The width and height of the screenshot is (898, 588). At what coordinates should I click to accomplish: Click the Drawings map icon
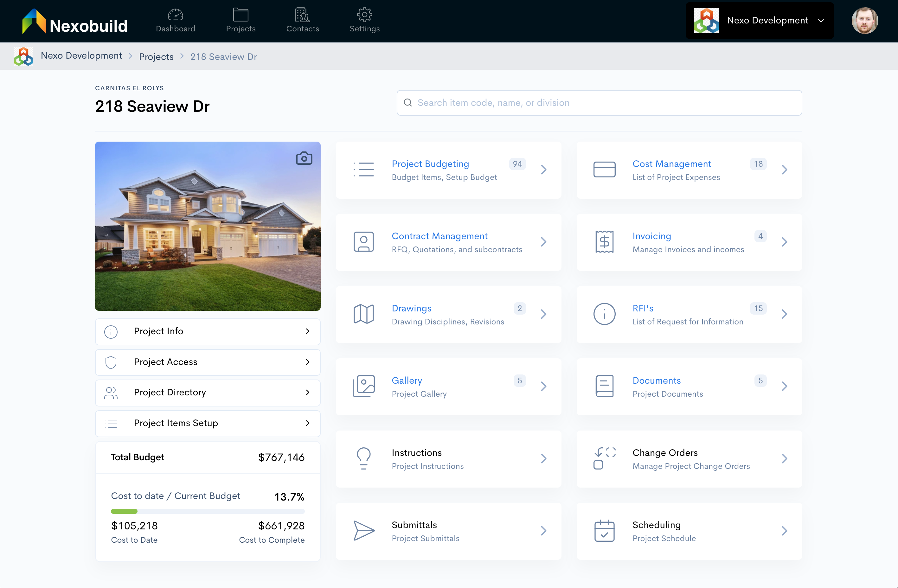(x=363, y=314)
